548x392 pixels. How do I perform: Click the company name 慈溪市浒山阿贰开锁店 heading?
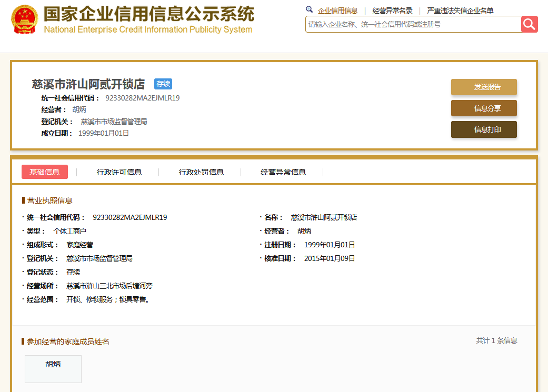click(x=88, y=84)
